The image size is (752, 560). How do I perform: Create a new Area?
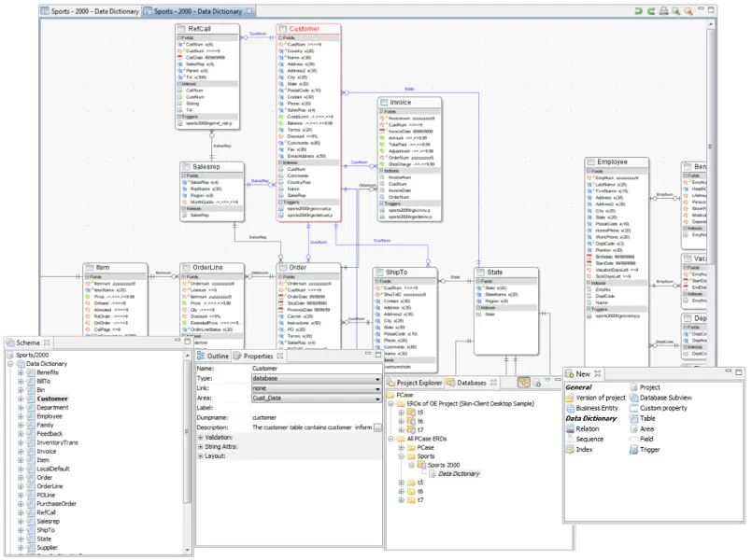[x=642, y=428]
